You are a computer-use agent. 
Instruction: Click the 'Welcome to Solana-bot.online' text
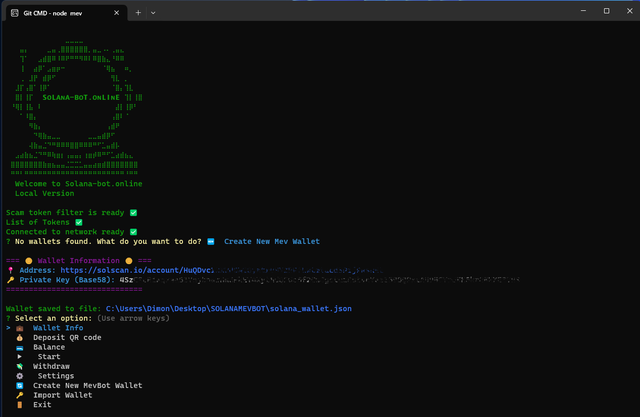(78, 184)
